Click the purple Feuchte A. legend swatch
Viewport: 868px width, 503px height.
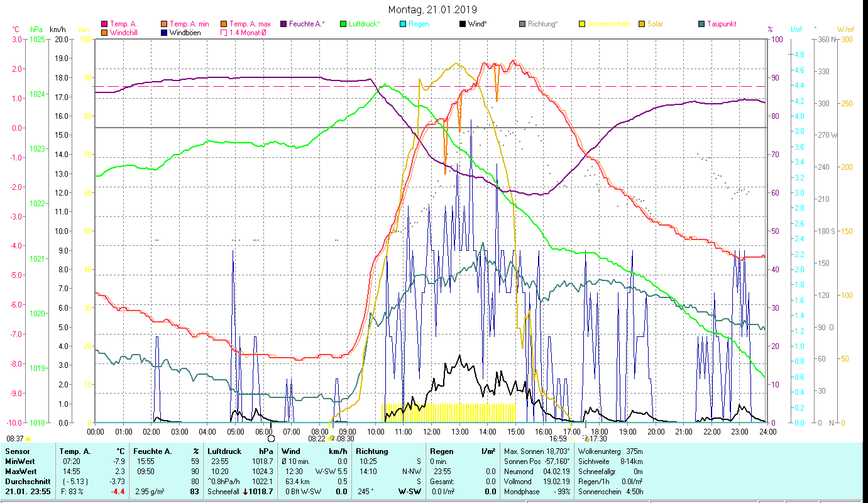[x=283, y=24]
